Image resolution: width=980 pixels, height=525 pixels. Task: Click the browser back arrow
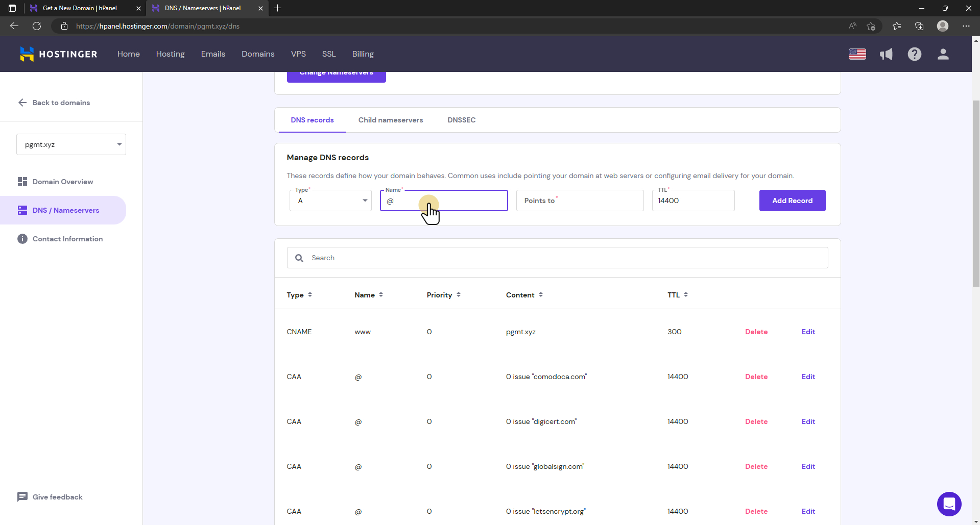coord(14,26)
